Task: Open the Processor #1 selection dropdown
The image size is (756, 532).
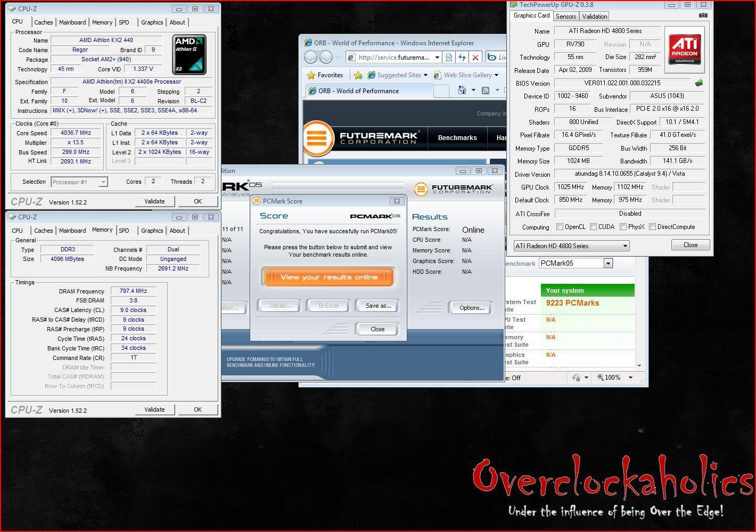Action: (x=79, y=182)
